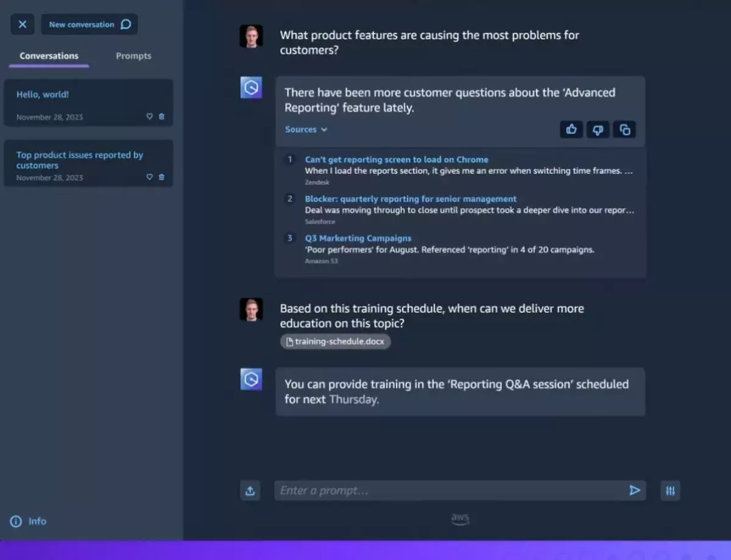Open 'Blocker: quarterly reporting for senior management' source
731x560 pixels.
pyautogui.click(x=411, y=199)
